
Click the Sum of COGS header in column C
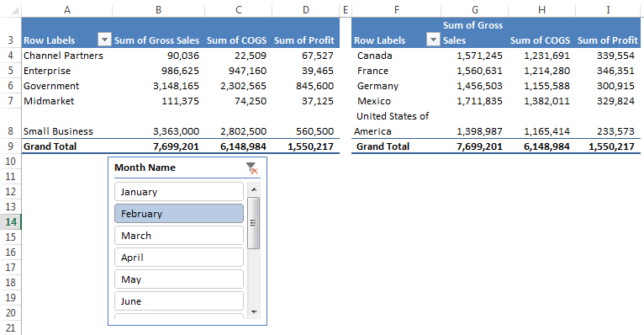[x=237, y=40]
